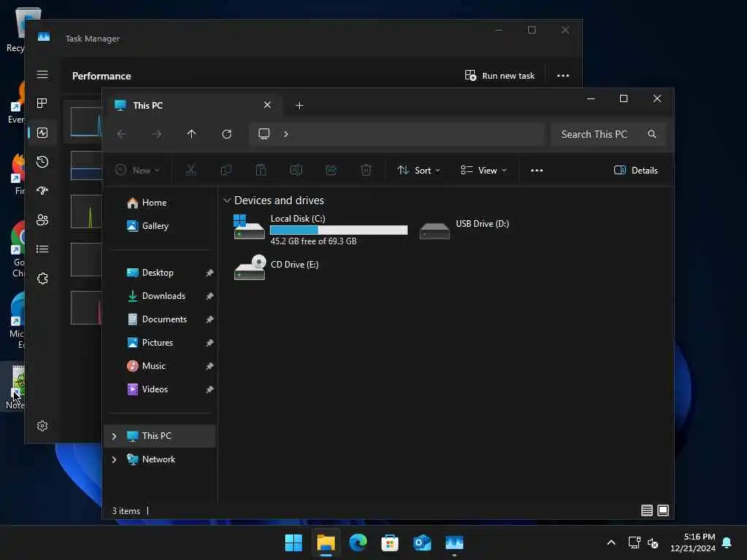Switch to large thumbnails view layout
747x560 pixels.
click(x=663, y=510)
